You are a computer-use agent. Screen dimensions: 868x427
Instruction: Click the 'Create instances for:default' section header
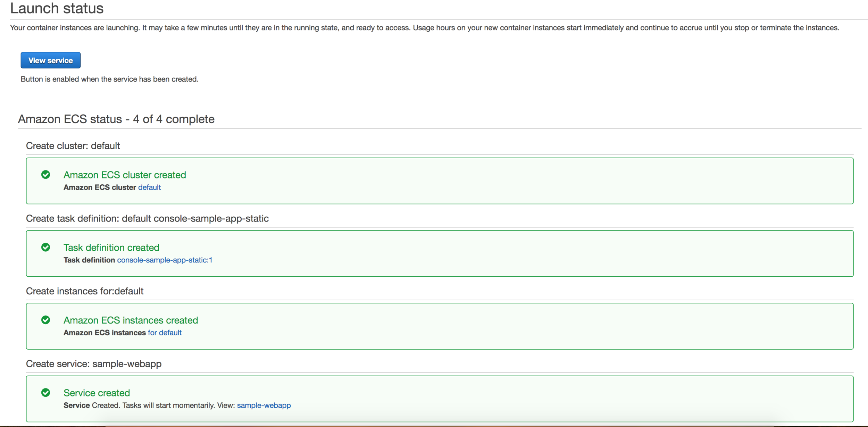tap(85, 291)
